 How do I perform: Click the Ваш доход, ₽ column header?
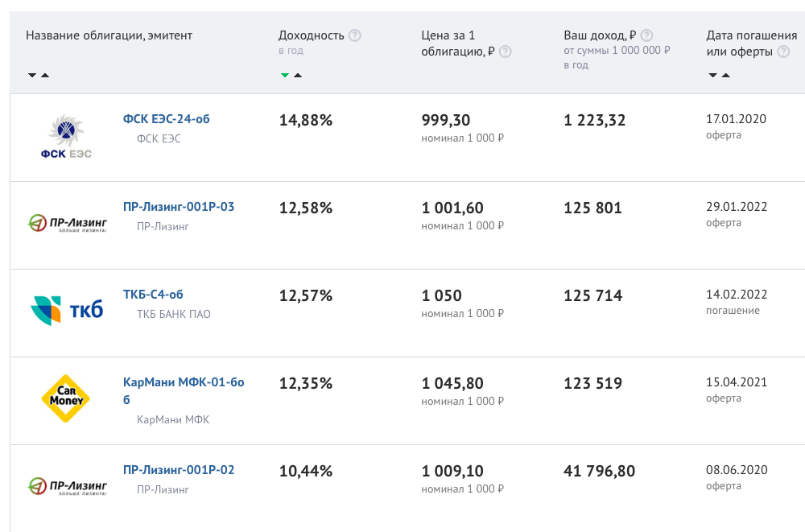(x=600, y=35)
